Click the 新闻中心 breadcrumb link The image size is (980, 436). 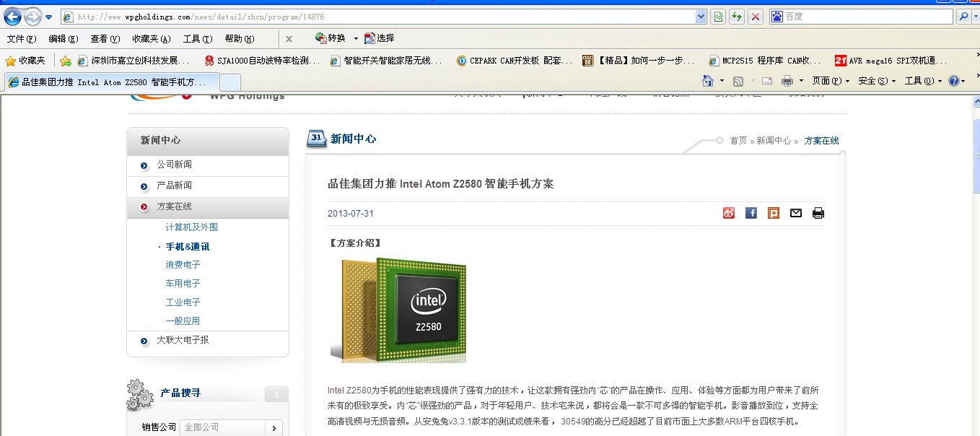[774, 141]
